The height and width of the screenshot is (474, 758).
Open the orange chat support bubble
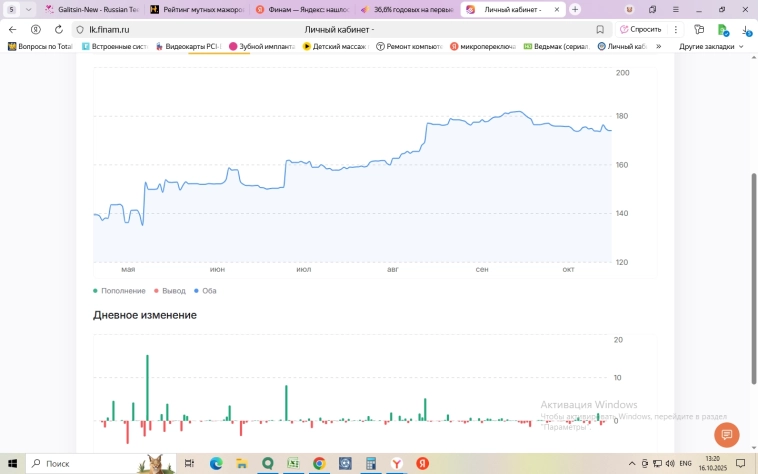point(727,435)
